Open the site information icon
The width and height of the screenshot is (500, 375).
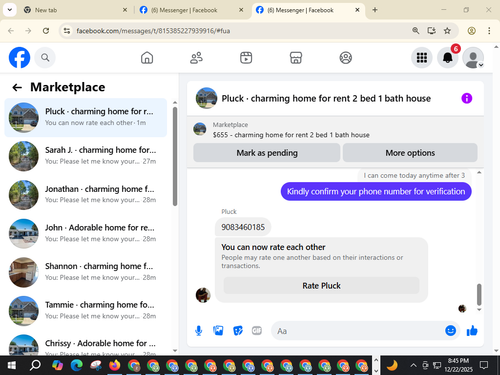tap(67, 31)
